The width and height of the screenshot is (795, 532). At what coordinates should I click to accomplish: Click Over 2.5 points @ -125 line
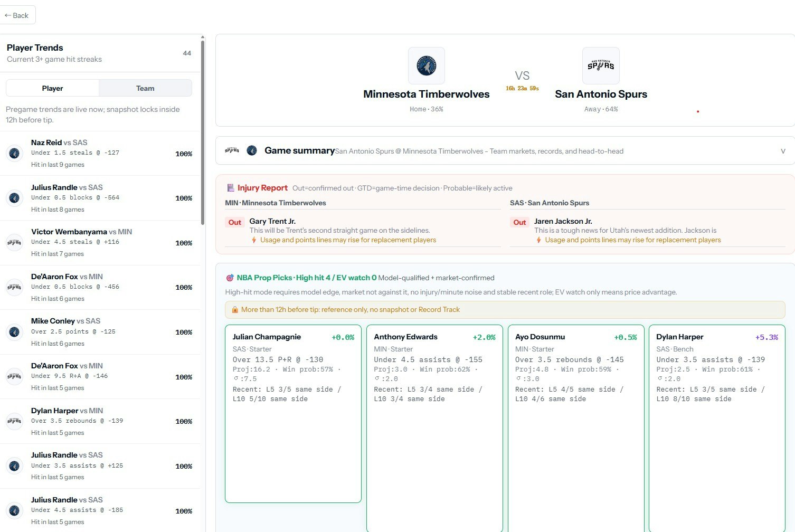click(73, 332)
